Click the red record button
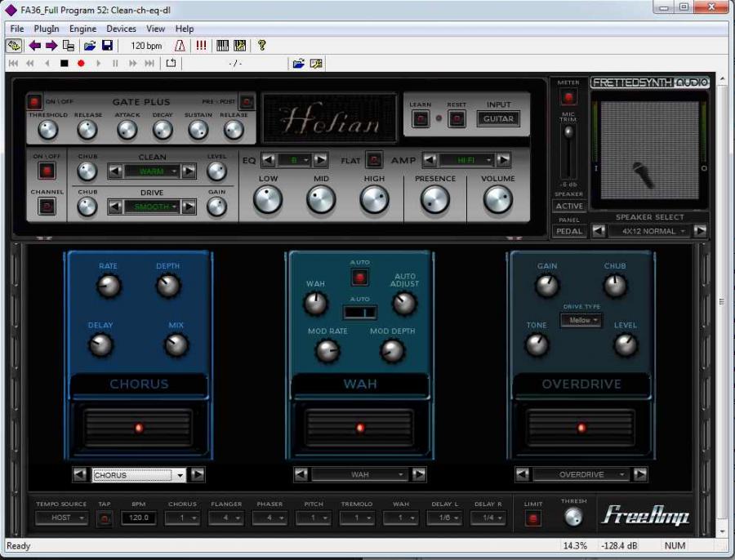 (x=81, y=63)
